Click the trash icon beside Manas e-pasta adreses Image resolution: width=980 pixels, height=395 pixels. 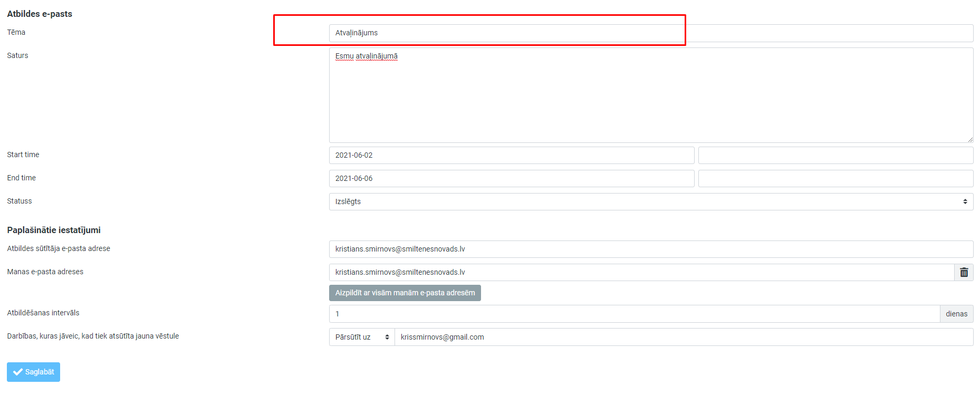click(964, 272)
